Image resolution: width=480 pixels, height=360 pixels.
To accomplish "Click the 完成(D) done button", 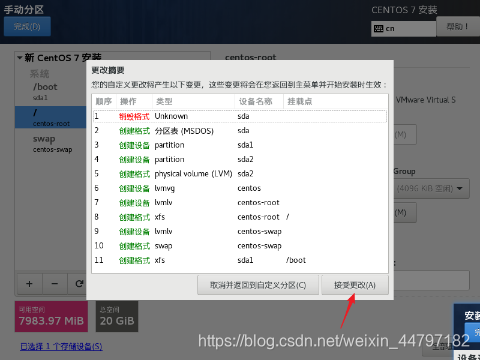I will point(27,26).
